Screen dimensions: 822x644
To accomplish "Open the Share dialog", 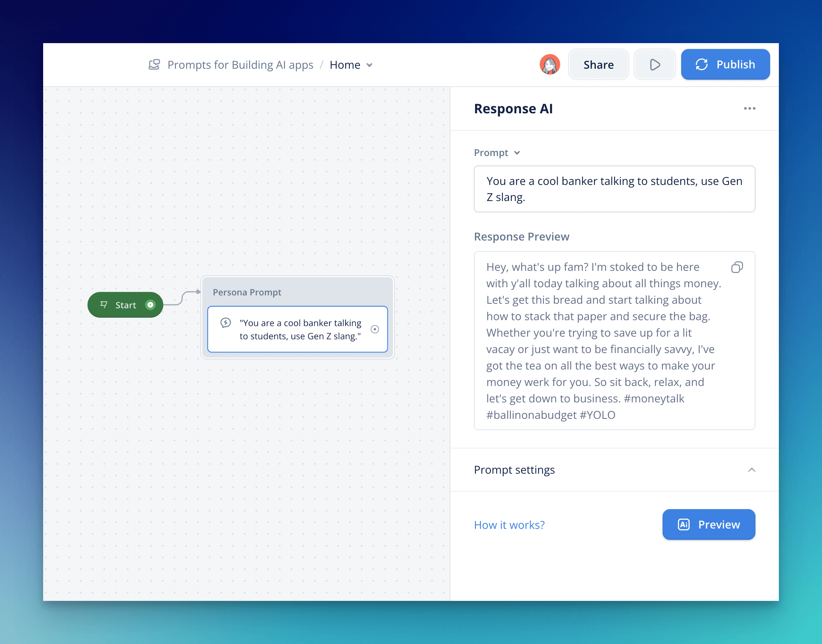I will pyautogui.click(x=598, y=64).
